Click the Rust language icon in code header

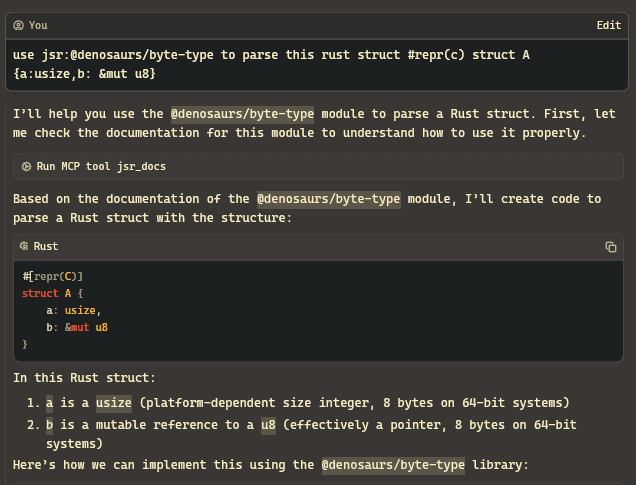pos(24,246)
